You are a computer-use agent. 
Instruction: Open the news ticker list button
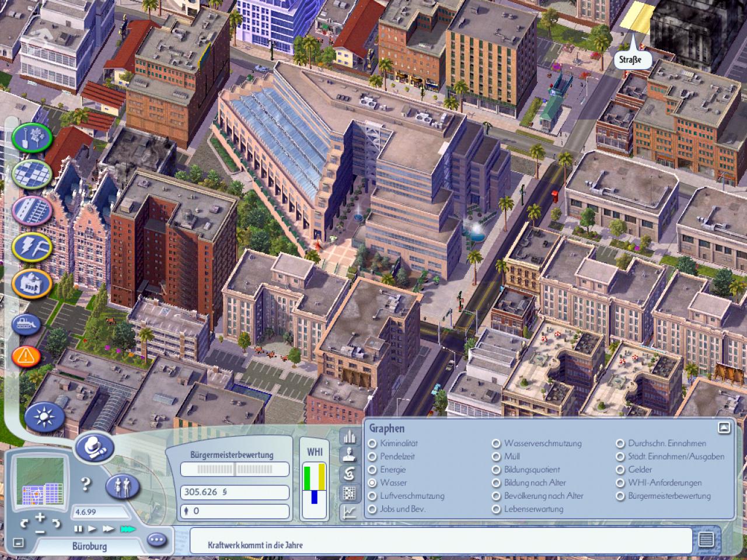[x=706, y=539]
